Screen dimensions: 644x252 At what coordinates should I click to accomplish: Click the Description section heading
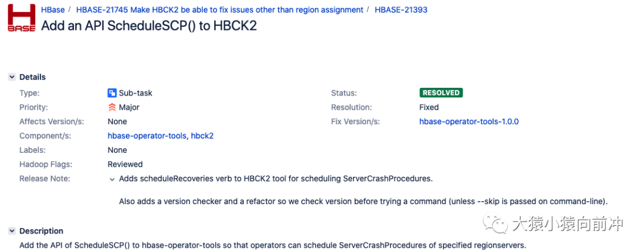(41, 231)
